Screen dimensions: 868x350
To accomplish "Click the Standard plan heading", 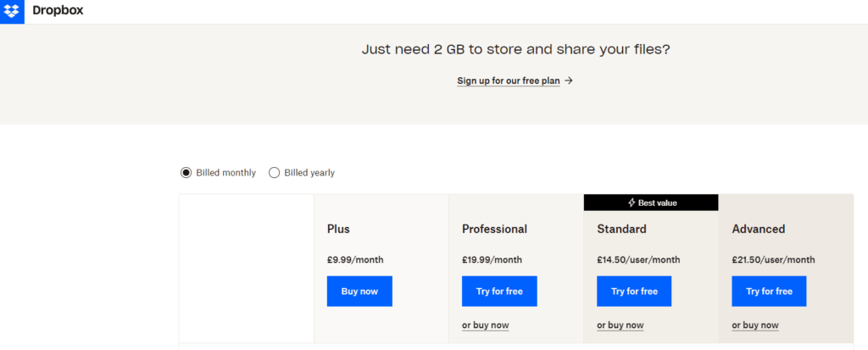I will (621, 229).
